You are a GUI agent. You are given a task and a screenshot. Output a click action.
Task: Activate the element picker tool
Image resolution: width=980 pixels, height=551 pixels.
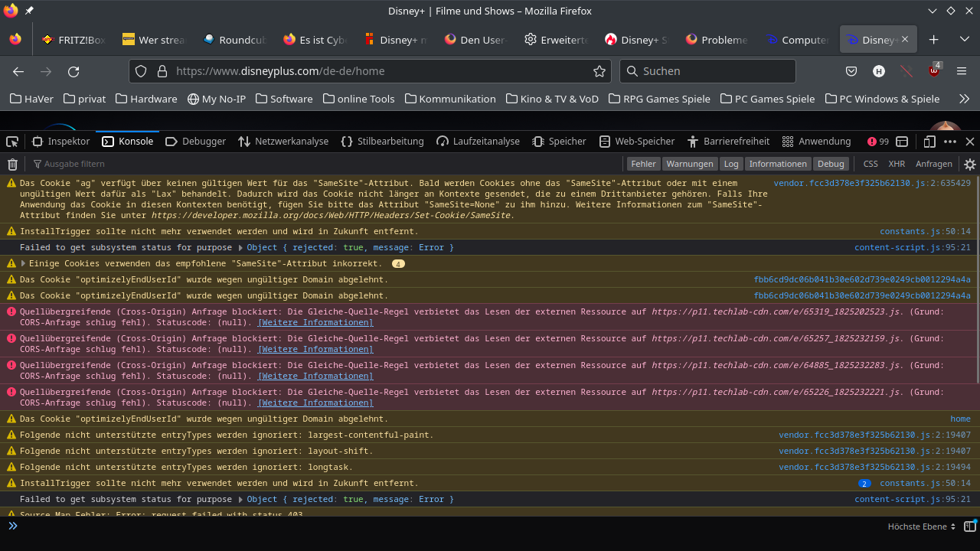(x=12, y=142)
